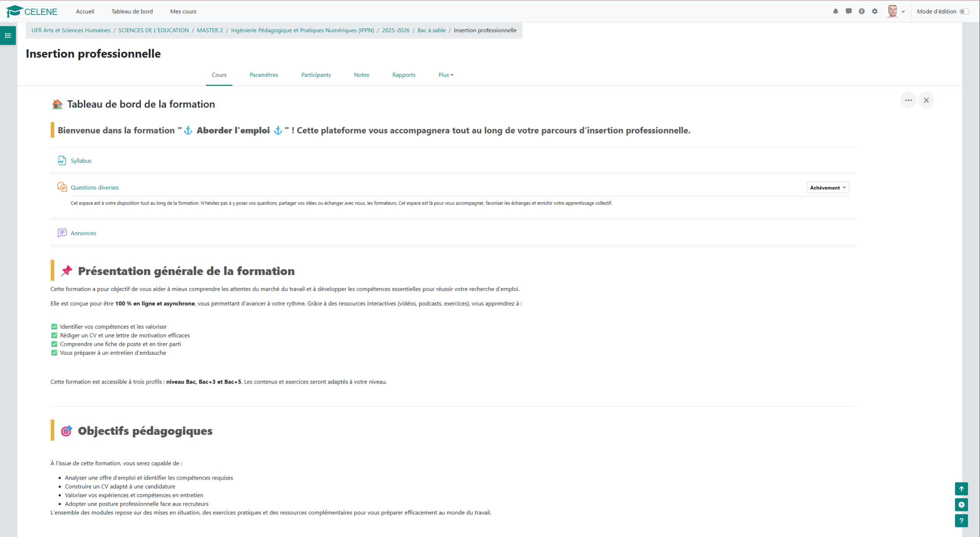Expand the Plus menu in course navigation
Image resolution: width=980 pixels, height=537 pixels.
pyautogui.click(x=446, y=75)
